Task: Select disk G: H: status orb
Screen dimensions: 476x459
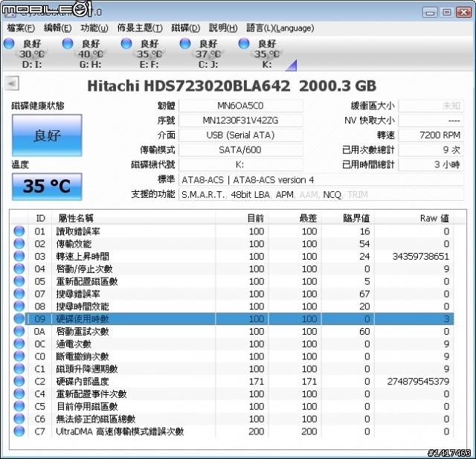Action: [x=68, y=44]
